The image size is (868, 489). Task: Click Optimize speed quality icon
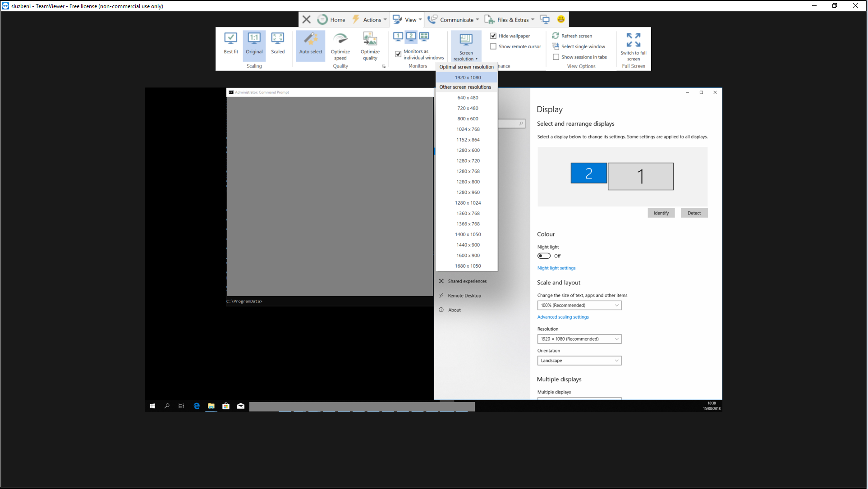click(x=340, y=39)
